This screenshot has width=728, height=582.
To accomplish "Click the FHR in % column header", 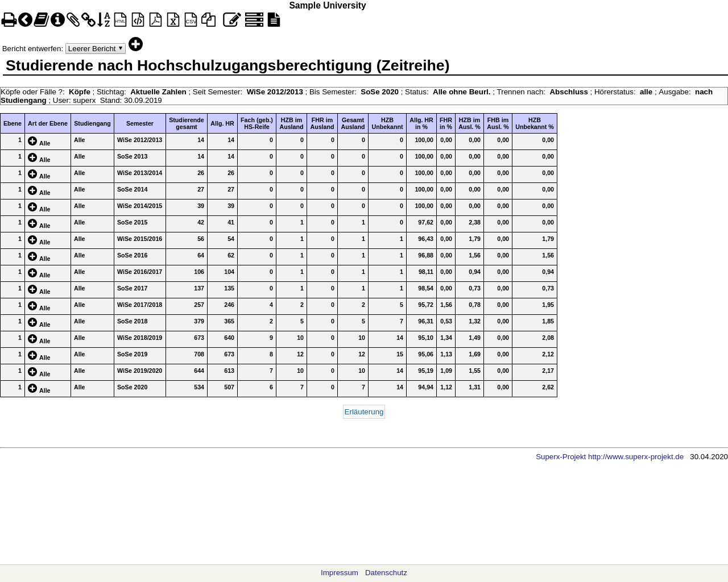I will point(446,123).
